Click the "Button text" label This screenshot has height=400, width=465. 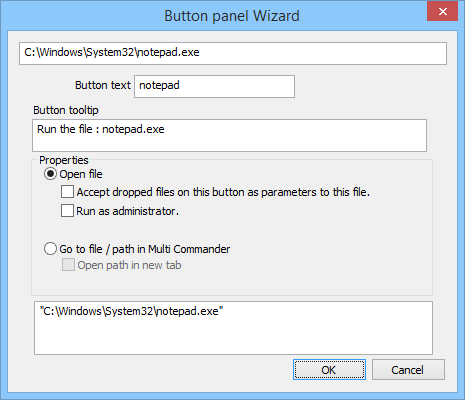pyautogui.click(x=103, y=85)
